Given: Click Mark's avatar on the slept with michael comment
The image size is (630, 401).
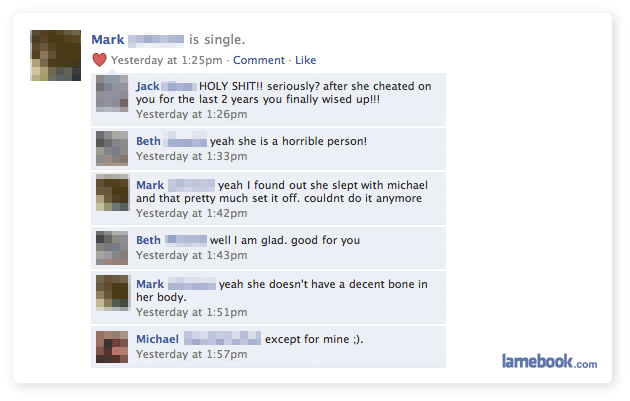Looking at the screenshot, I should (x=112, y=192).
